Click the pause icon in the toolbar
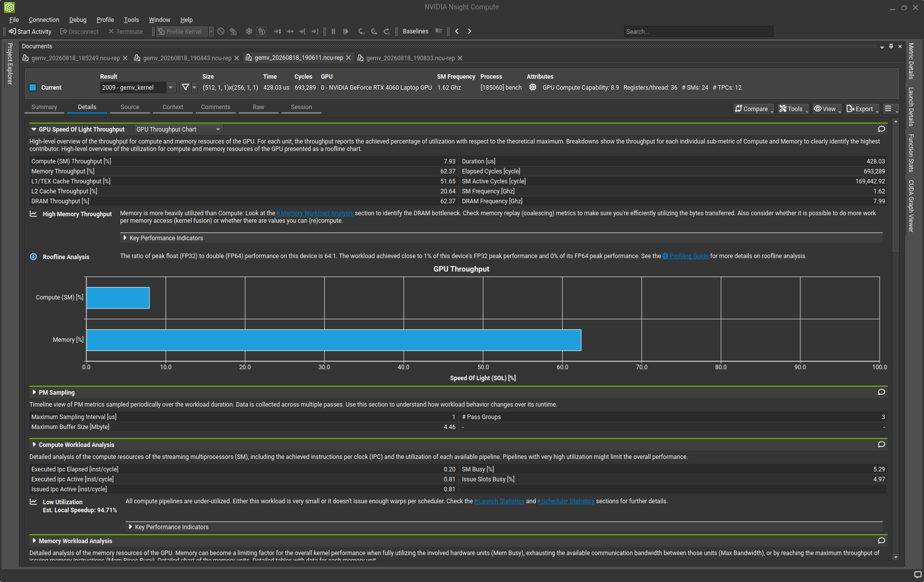The image size is (924, 582). click(333, 31)
